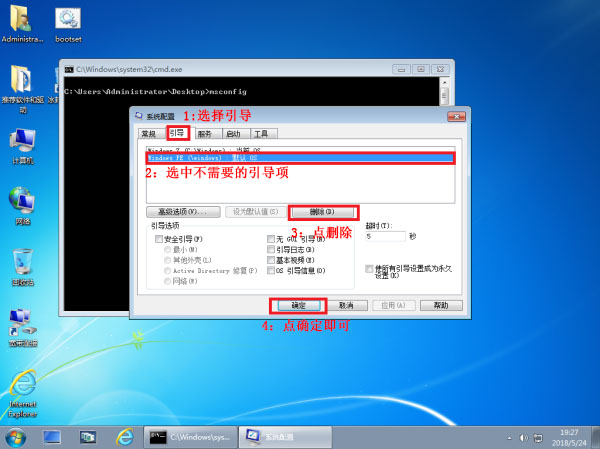Enable the 安全引导 (Safe boot) checkbox
This screenshot has height=449, width=600.
[x=158, y=240]
